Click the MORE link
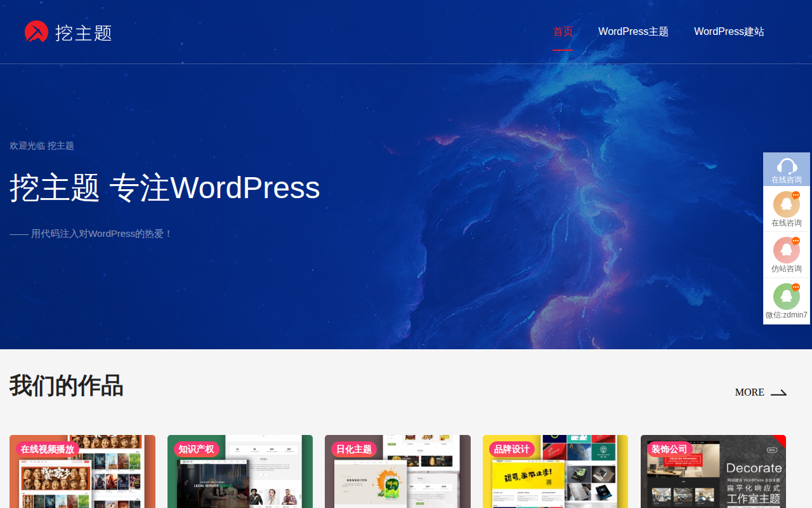 [x=749, y=392]
